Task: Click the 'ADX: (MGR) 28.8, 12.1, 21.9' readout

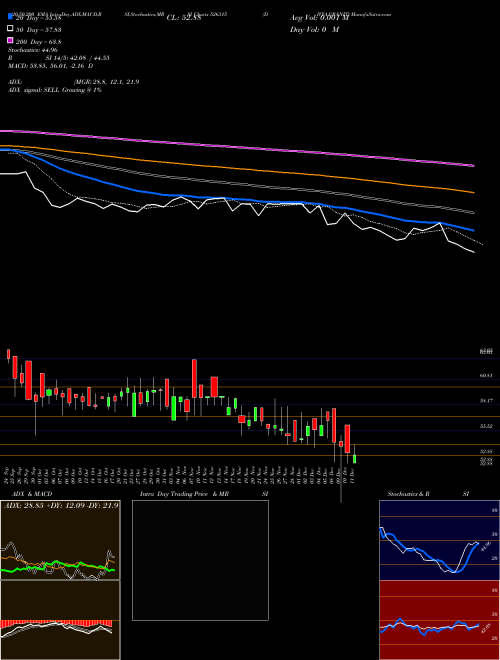Action: pyautogui.click(x=74, y=82)
